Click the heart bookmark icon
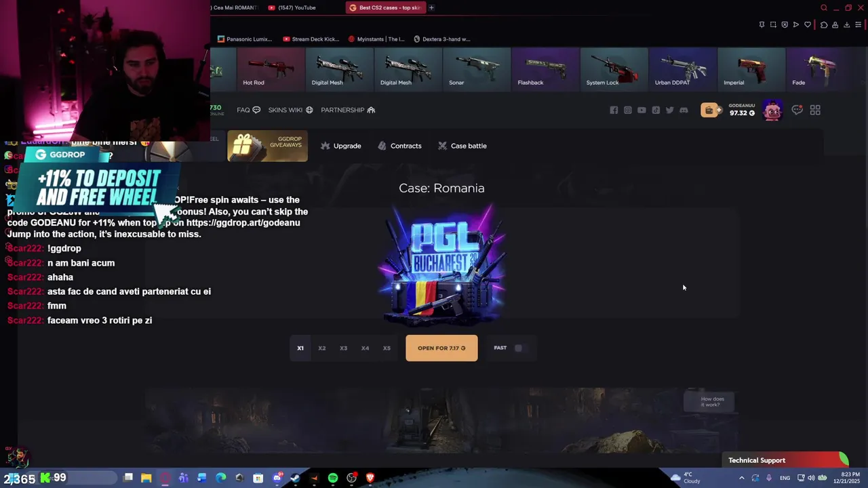This screenshot has height=488, width=868. tap(808, 24)
